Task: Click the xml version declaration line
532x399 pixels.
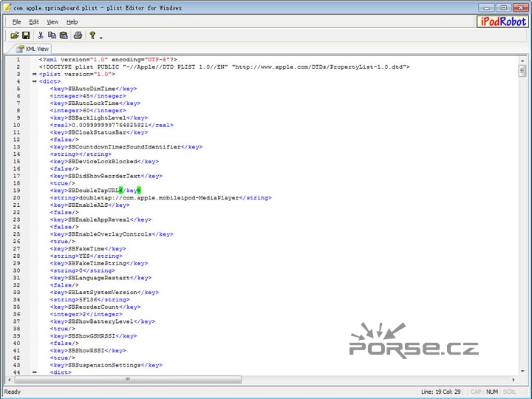Action: tap(108, 60)
